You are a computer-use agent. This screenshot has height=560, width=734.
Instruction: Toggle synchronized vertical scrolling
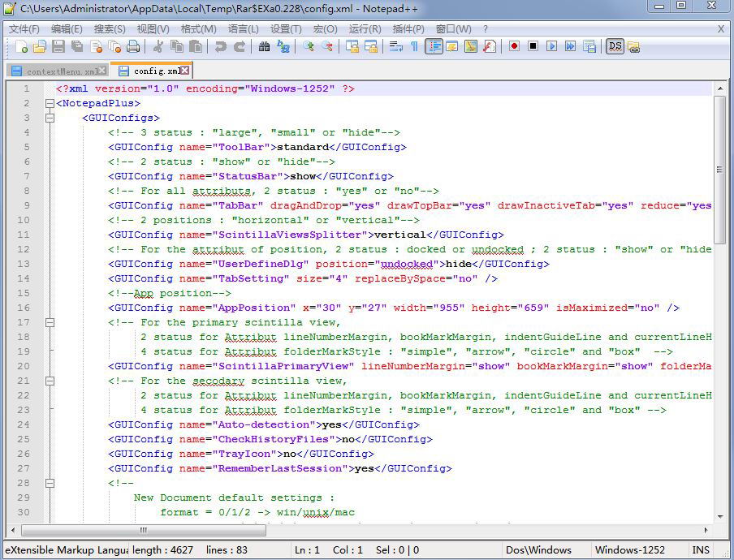coord(352,46)
